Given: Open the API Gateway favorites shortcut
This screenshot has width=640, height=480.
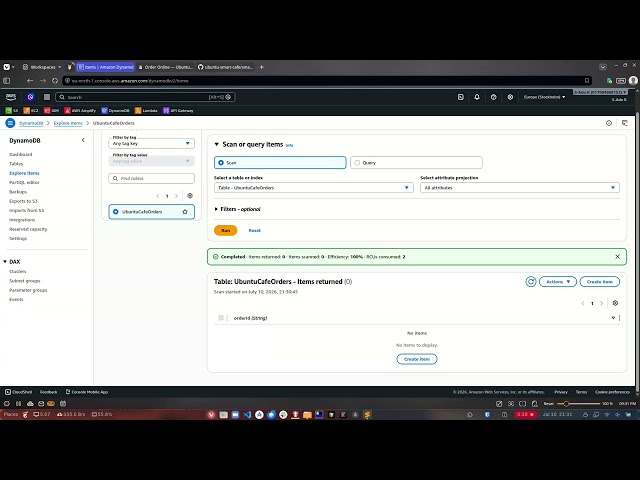Looking at the screenshot, I should 178,111.
